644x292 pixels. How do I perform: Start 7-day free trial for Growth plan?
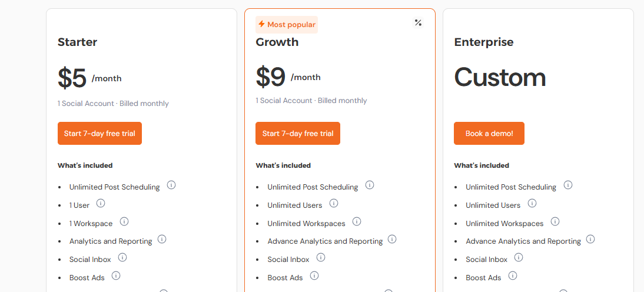tap(298, 134)
